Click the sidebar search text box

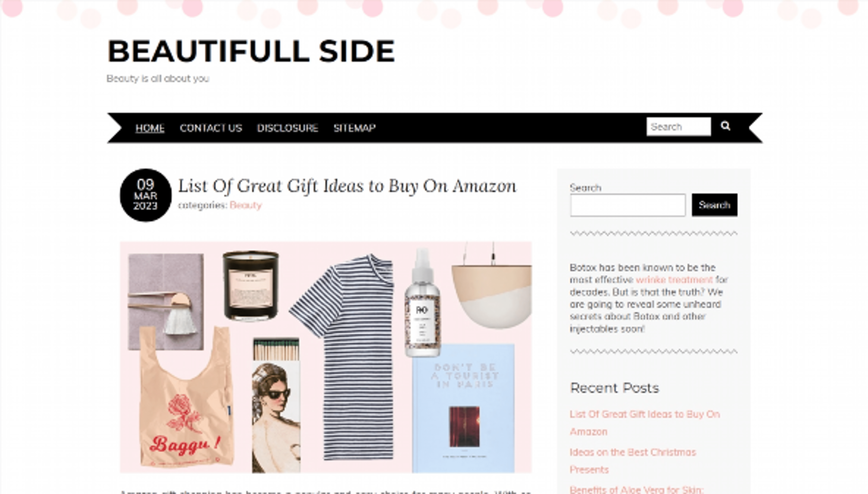[x=628, y=205]
